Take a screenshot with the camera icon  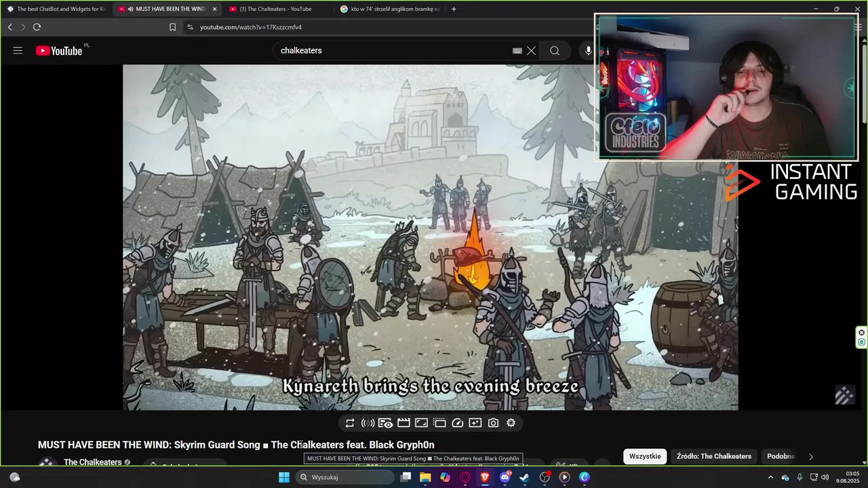pos(493,423)
